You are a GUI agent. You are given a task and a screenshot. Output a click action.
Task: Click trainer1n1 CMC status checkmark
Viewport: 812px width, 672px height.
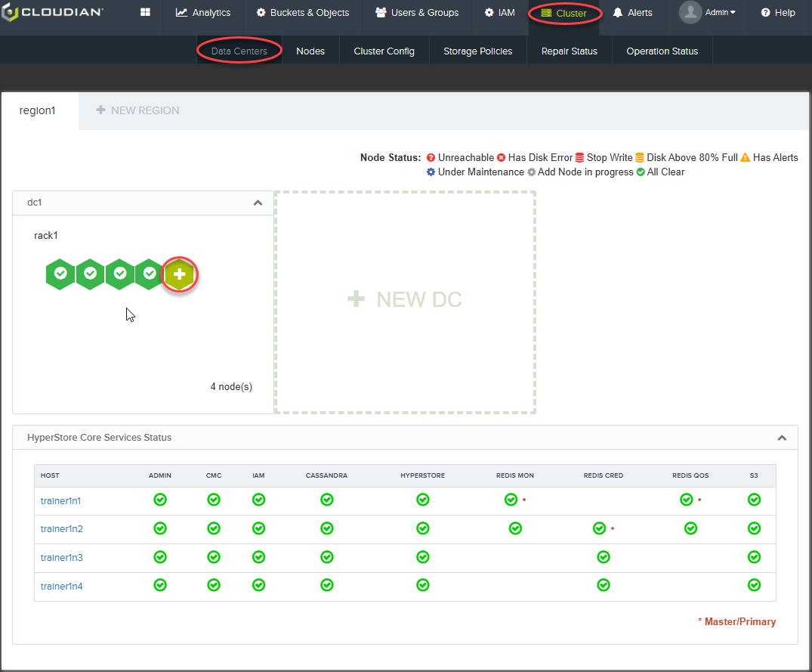click(x=213, y=500)
